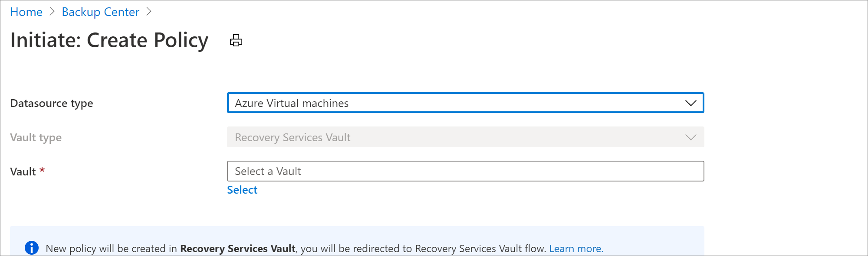Click the Vault type label
This screenshot has height=256, width=868.
(x=36, y=137)
